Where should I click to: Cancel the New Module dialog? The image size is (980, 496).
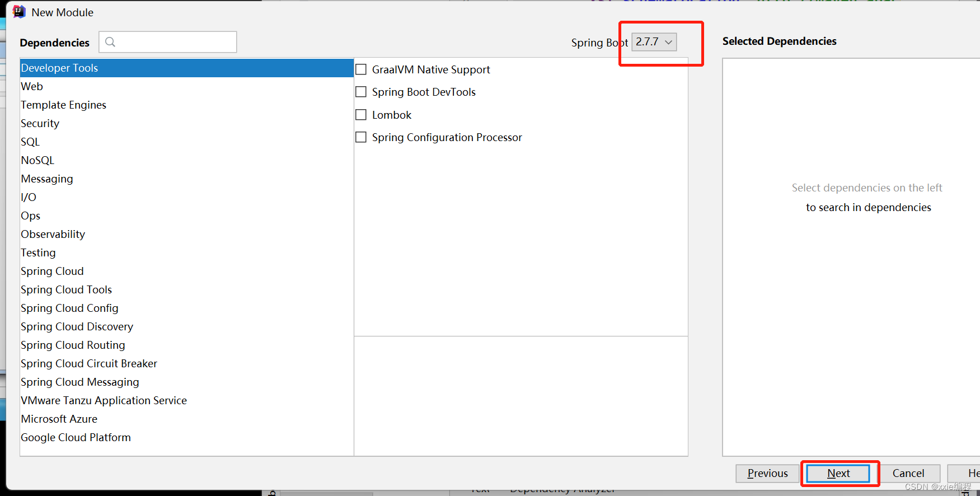[908, 473]
